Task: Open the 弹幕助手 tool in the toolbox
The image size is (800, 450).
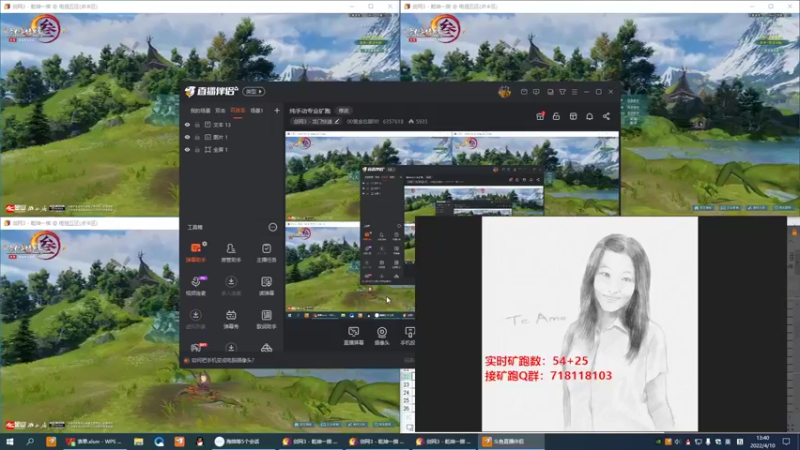Action: [195, 253]
